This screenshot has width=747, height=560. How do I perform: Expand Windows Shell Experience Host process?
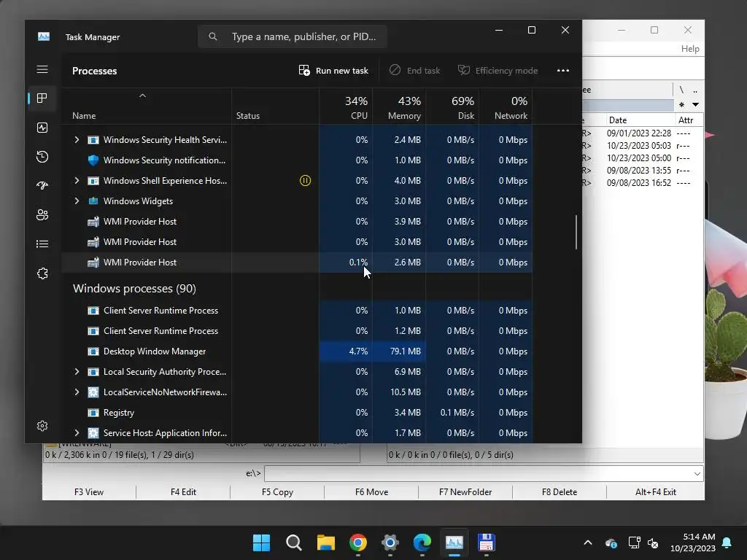point(77,181)
